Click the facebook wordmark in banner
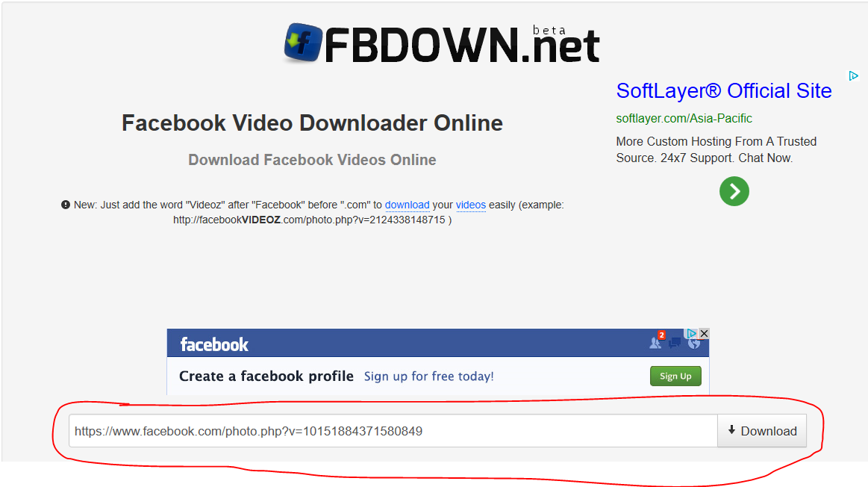868x487 pixels. [214, 344]
